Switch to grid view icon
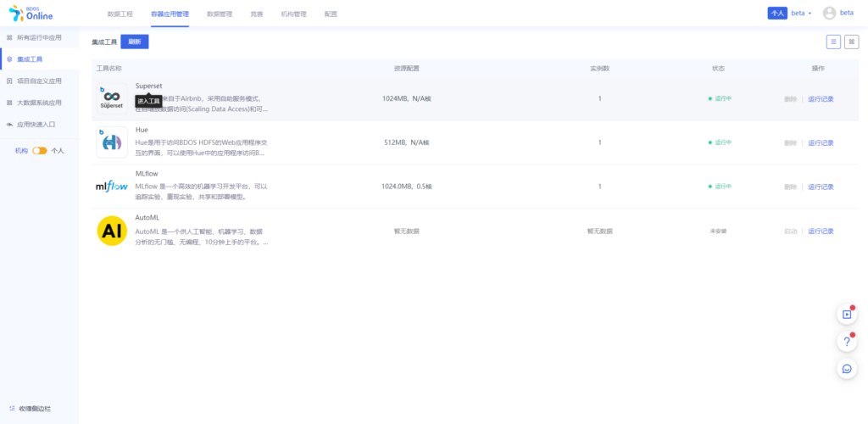The image size is (868, 424). click(851, 42)
